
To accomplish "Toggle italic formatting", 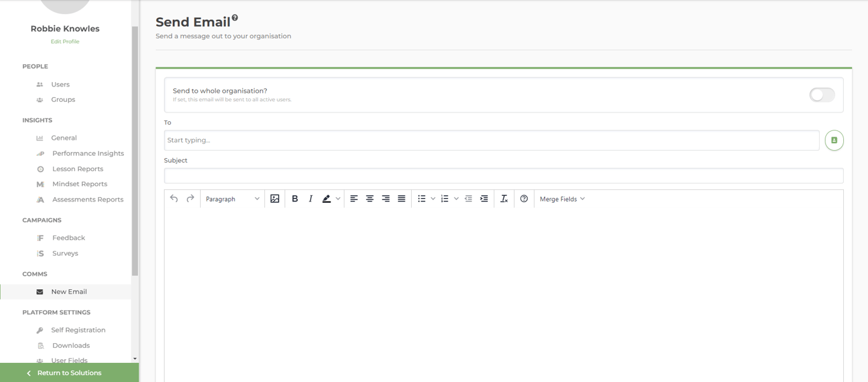I will [x=311, y=199].
